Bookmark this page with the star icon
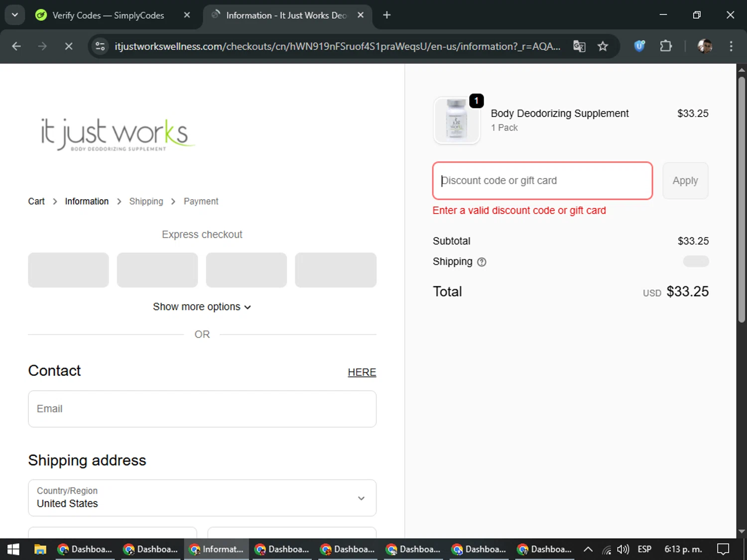Viewport: 747px width, 560px height. pyautogui.click(x=603, y=46)
